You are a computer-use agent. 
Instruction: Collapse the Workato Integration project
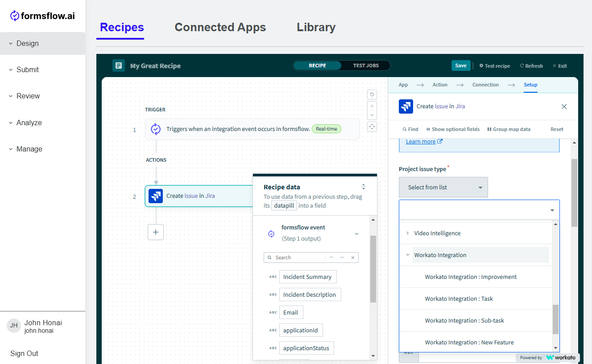click(407, 255)
